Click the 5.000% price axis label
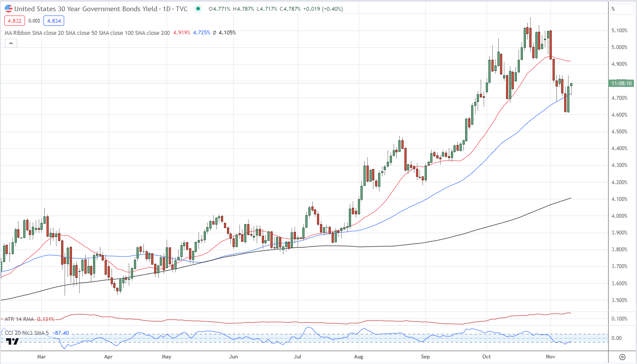 point(619,47)
